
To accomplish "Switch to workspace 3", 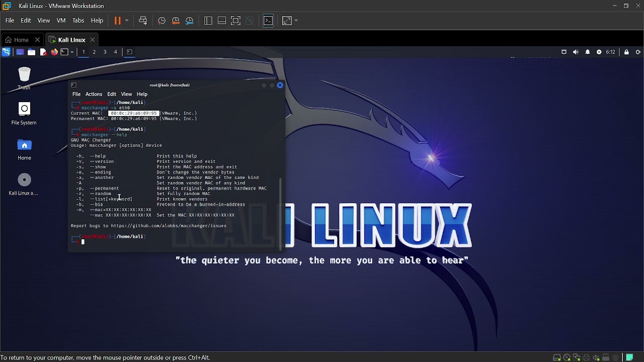I will pyautogui.click(x=105, y=52).
